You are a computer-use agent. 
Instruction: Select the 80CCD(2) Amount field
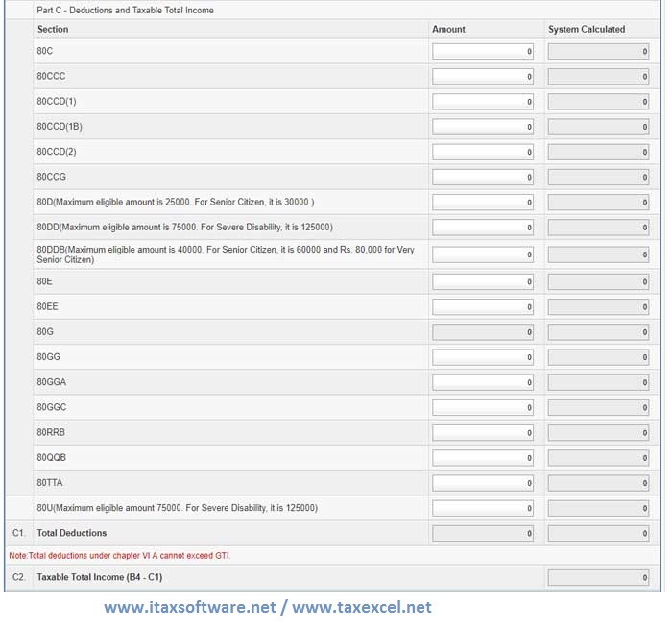[483, 152]
